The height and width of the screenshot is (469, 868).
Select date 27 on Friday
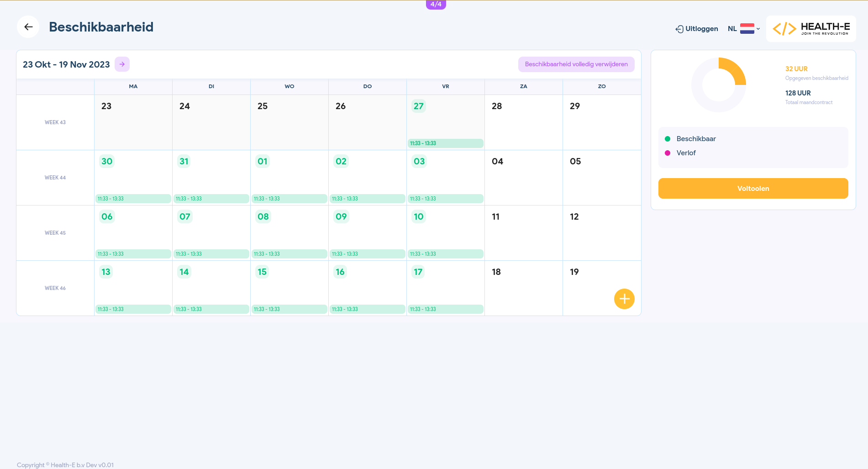tap(419, 106)
